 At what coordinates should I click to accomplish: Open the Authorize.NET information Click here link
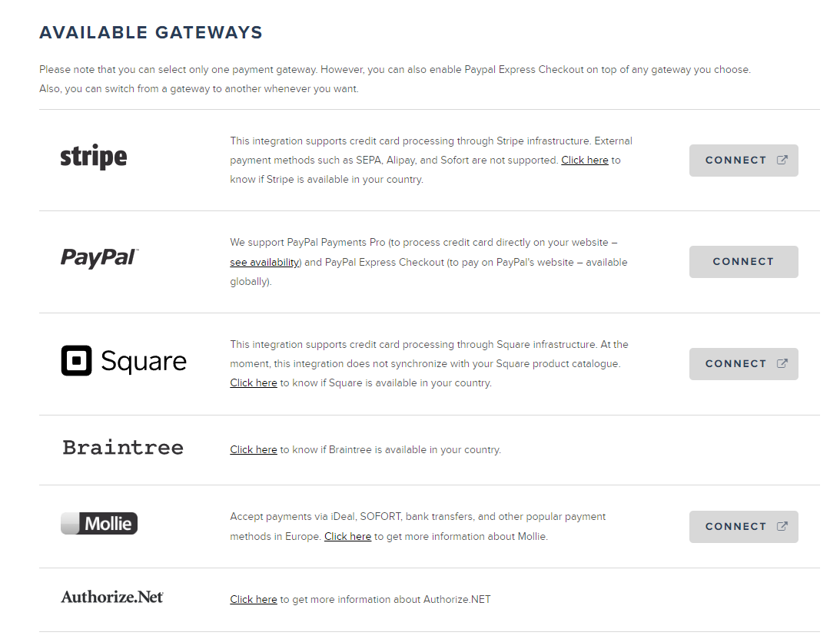tap(254, 599)
